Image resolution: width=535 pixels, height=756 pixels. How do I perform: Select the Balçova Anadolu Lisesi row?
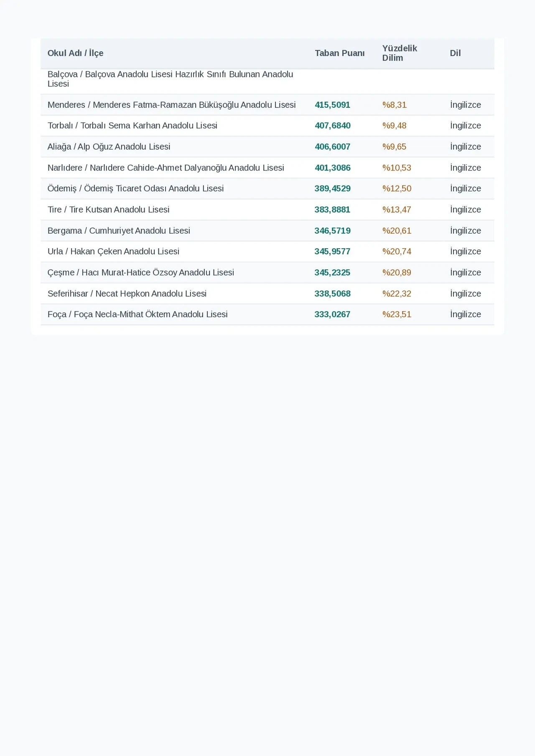click(267, 79)
